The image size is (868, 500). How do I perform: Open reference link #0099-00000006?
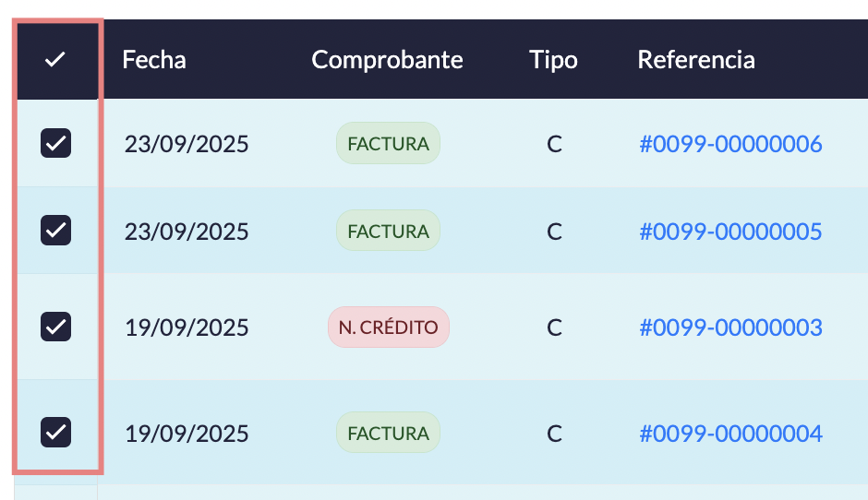pyautogui.click(x=730, y=144)
